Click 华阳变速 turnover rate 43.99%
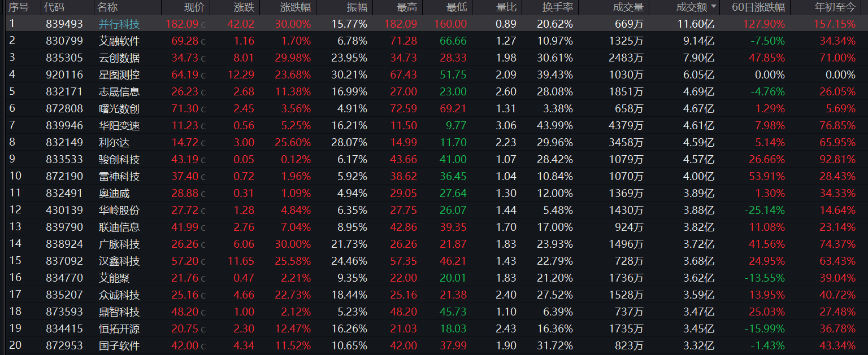This screenshot has width=868, height=355. (x=554, y=125)
